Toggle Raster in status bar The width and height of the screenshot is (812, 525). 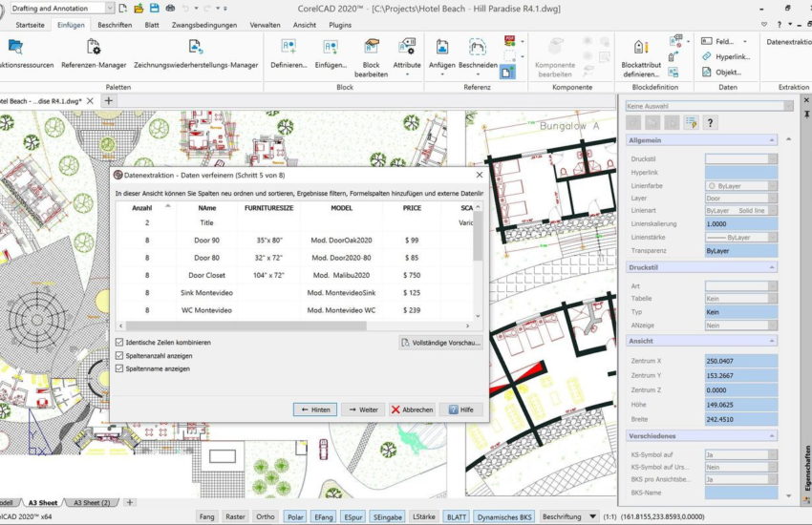(x=235, y=516)
